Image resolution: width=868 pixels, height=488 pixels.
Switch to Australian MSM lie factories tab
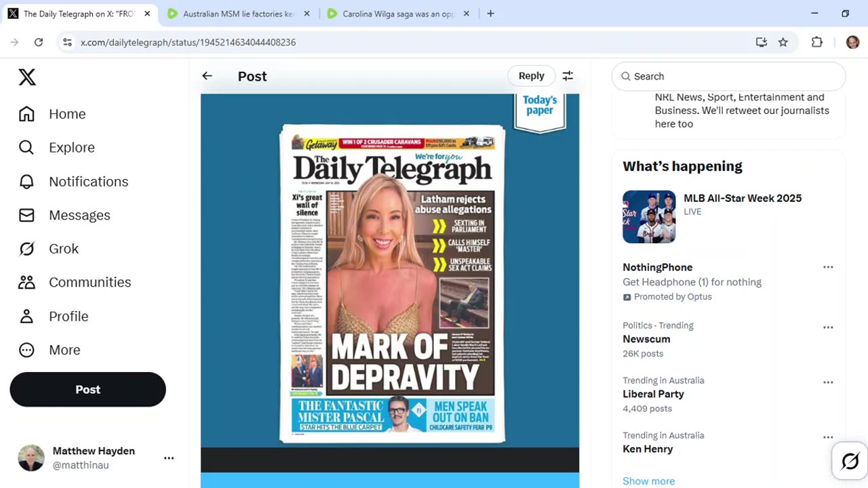click(239, 14)
